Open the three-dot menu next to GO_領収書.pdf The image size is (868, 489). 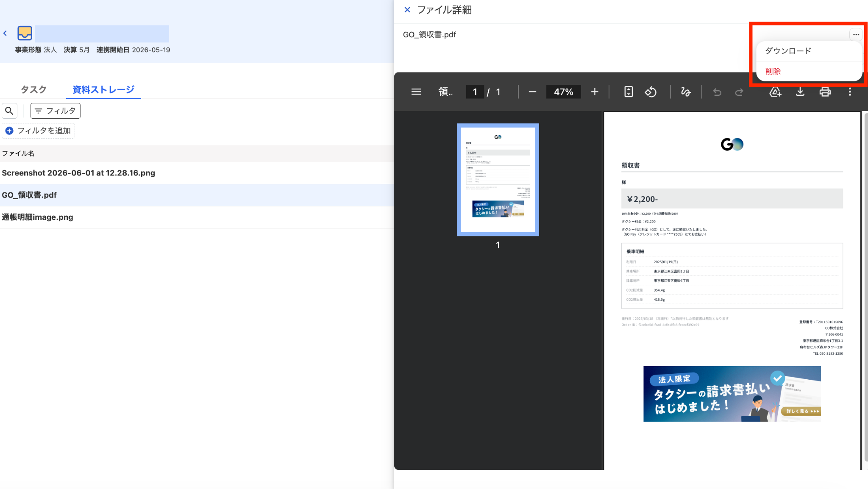pyautogui.click(x=856, y=35)
